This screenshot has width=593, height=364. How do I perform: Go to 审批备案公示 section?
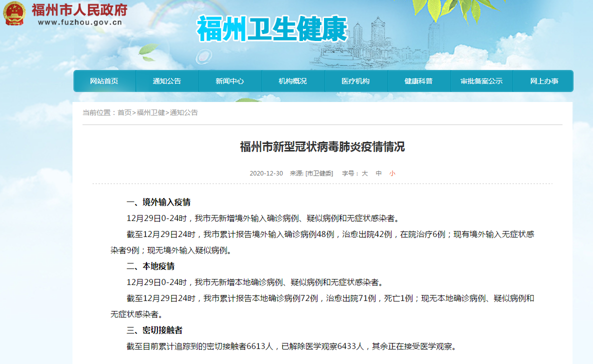point(481,81)
